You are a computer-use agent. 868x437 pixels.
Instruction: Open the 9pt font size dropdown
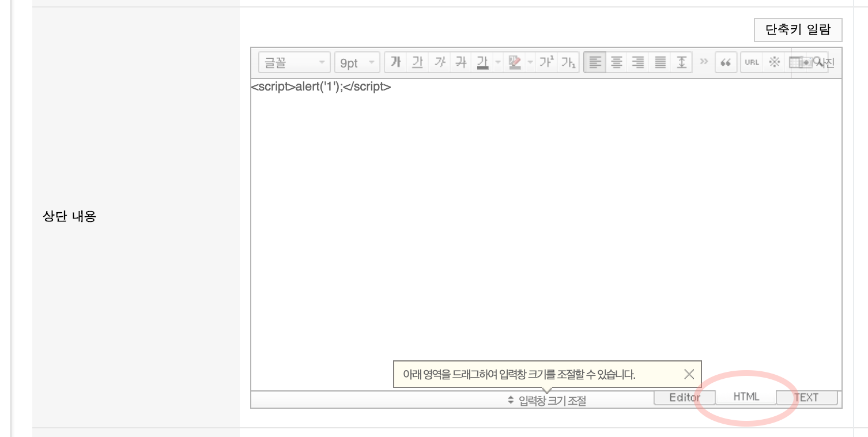pos(357,63)
